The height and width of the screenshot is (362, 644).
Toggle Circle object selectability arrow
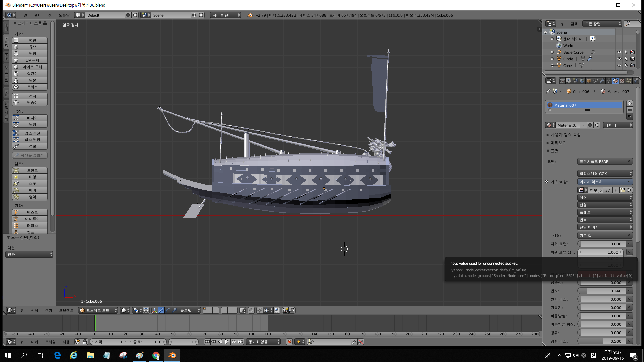pos(626,59)
